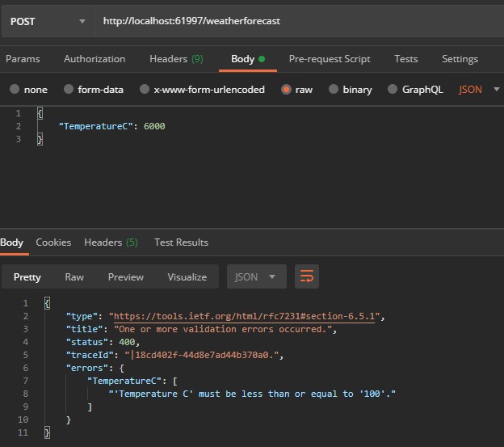The image size is (504, 447).
Task: Click the request URL input field
Action: click(x=299, y=21)
